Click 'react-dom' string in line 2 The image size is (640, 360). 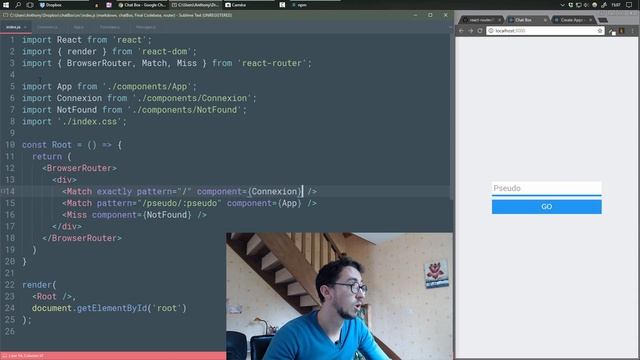tap(165, 51)
